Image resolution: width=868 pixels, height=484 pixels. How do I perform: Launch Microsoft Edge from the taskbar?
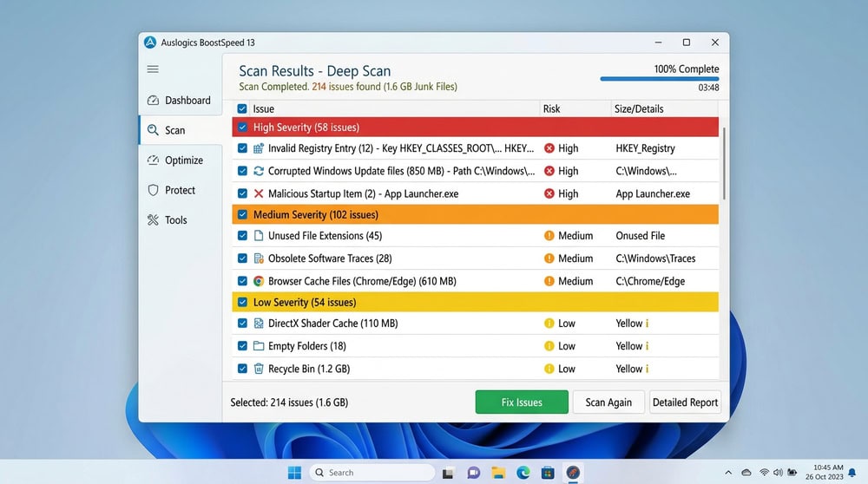point(523,473)
